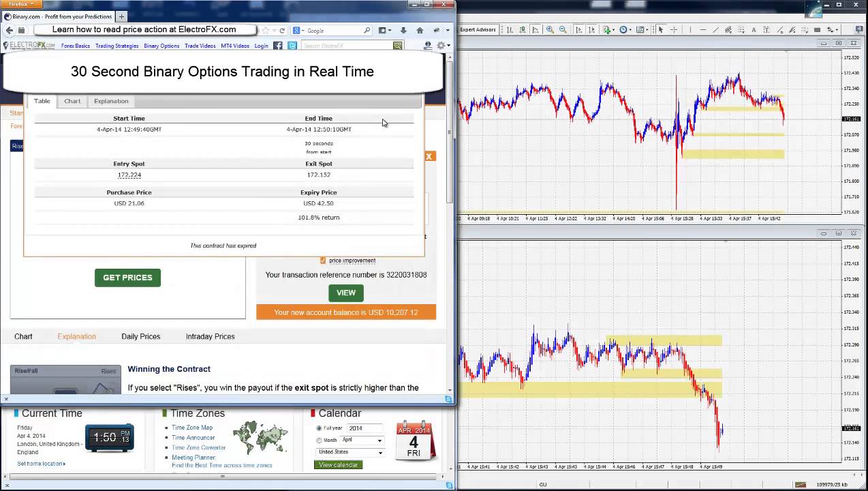The image size is (868, 491).
Task: Click the MT4 zoom in magnifier icon
Action: click(550, 30)
